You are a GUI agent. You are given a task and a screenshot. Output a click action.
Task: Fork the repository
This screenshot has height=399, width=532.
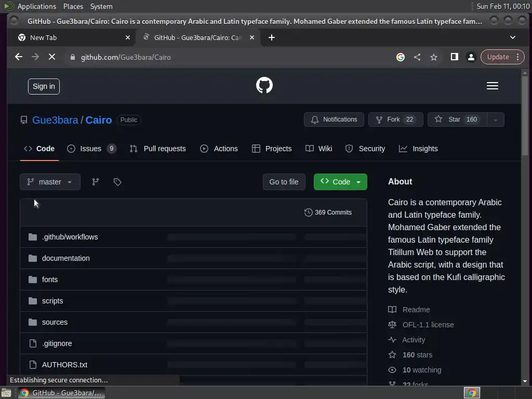(x=395, y=120)
